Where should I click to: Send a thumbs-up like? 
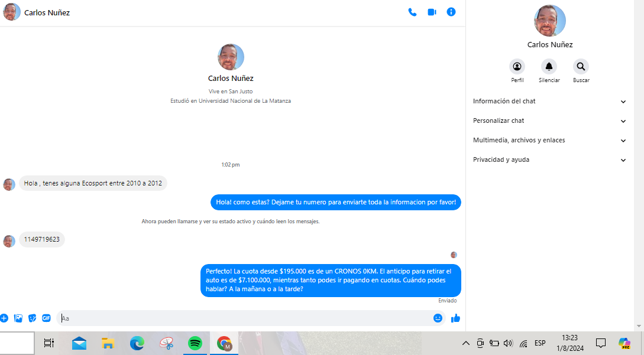click(x=455, y=318)
